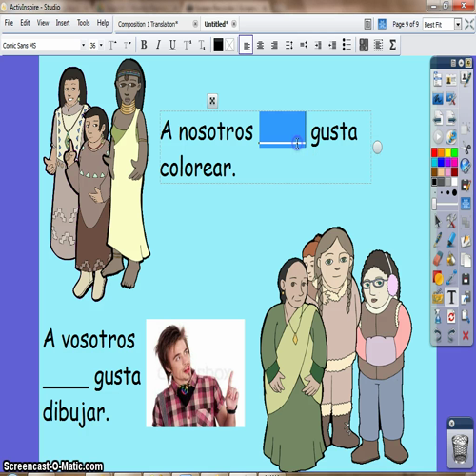476x476 pixels.
Task: Click the X handle above the text box
Action: (212, 101)
